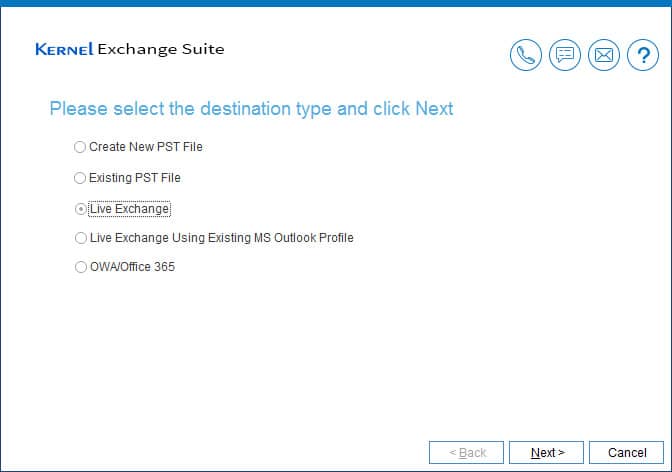Open the live chat support icon
The width and height of the screenshot is (672, 472).
[x=564, y=55]
